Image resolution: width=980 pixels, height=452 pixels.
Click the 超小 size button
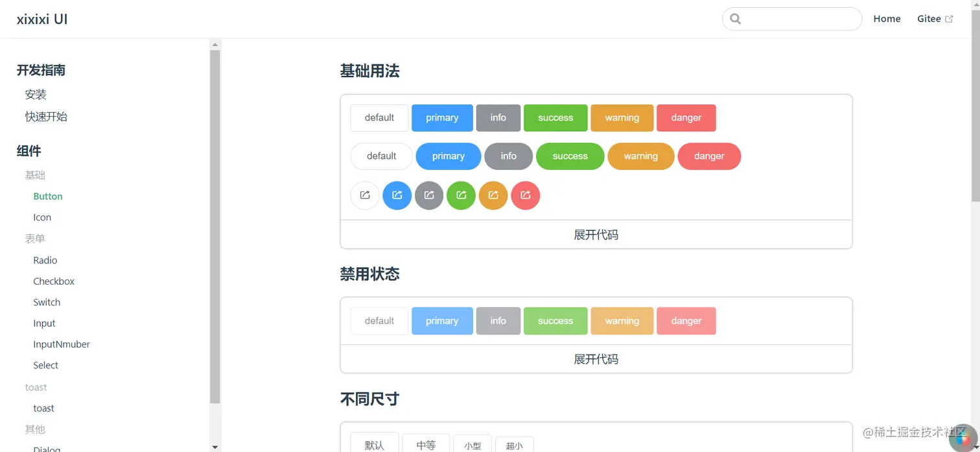click(514, 445)
